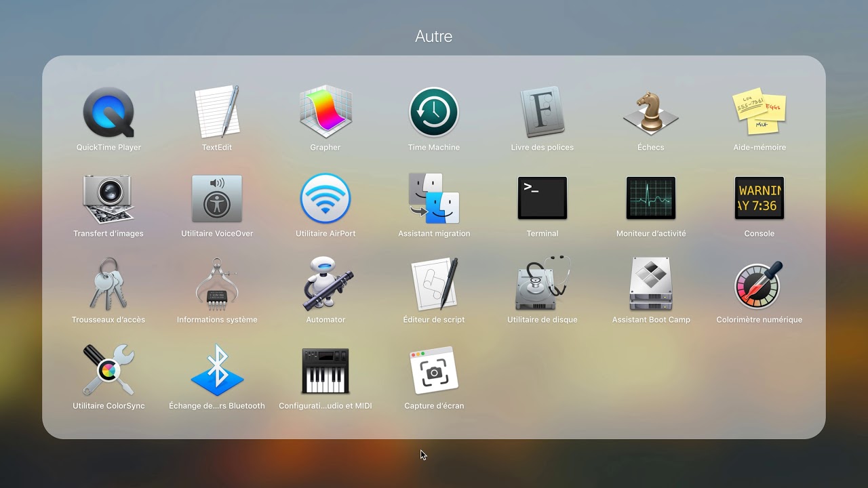Open Échange de fichiers Bluetooth icon
Image resolution: width=868 pixels, height=488 pixels.
(217, 370)
